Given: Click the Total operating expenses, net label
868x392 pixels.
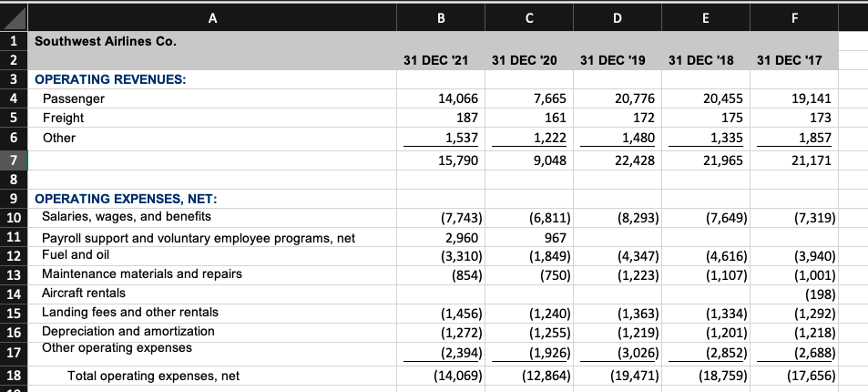Looking at the screenshot, I should [153, 376].
